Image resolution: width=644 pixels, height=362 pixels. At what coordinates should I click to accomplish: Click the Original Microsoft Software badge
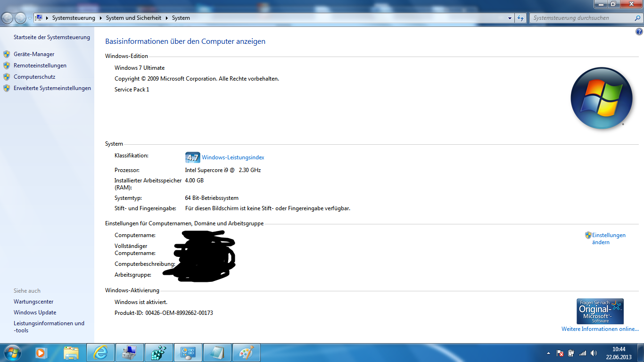click(x=600, y=311)
